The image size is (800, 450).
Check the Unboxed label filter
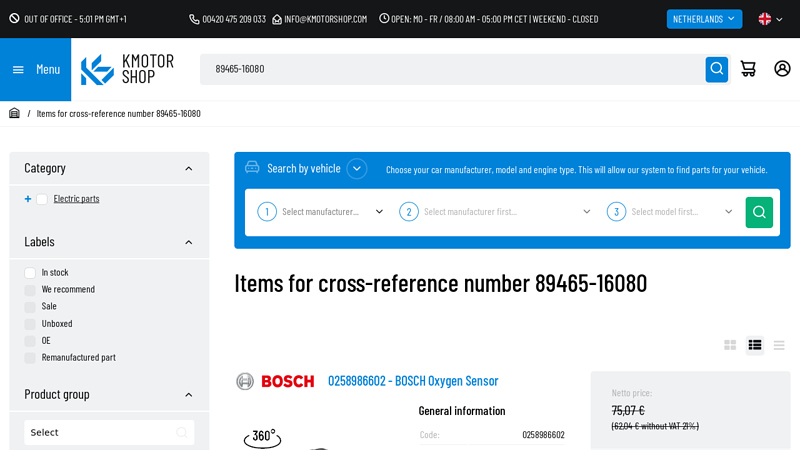tap(30, 324)
